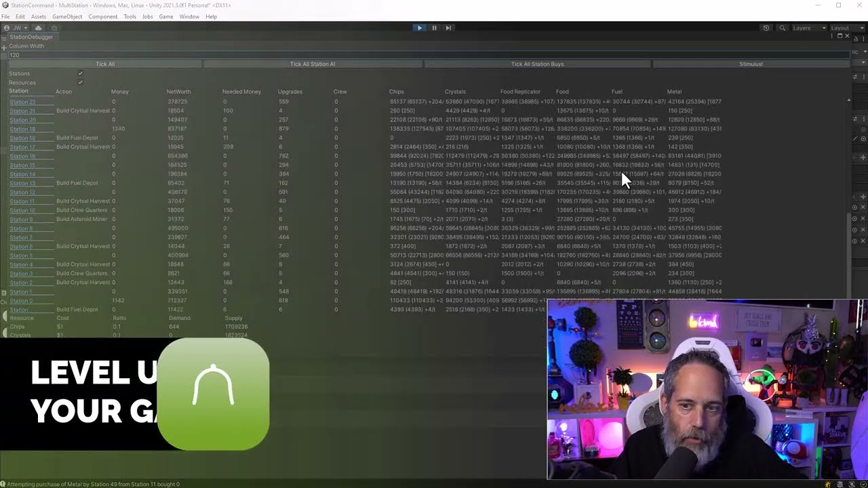The height and width of the screenshot is (488, 868).
Task: Open the File menu
Action: coord(5,16)
